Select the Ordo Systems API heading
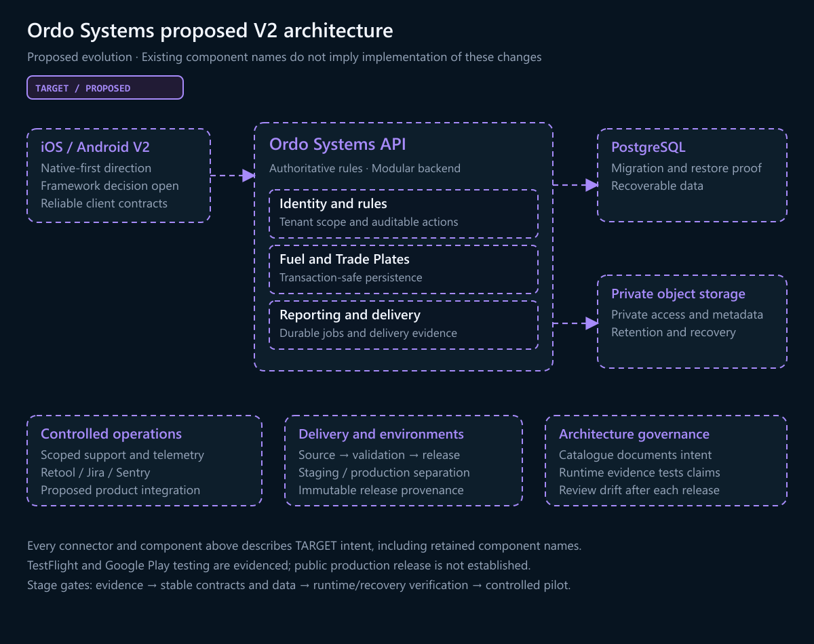The width and height of the screenshot is (814, 644). (338, 144)
